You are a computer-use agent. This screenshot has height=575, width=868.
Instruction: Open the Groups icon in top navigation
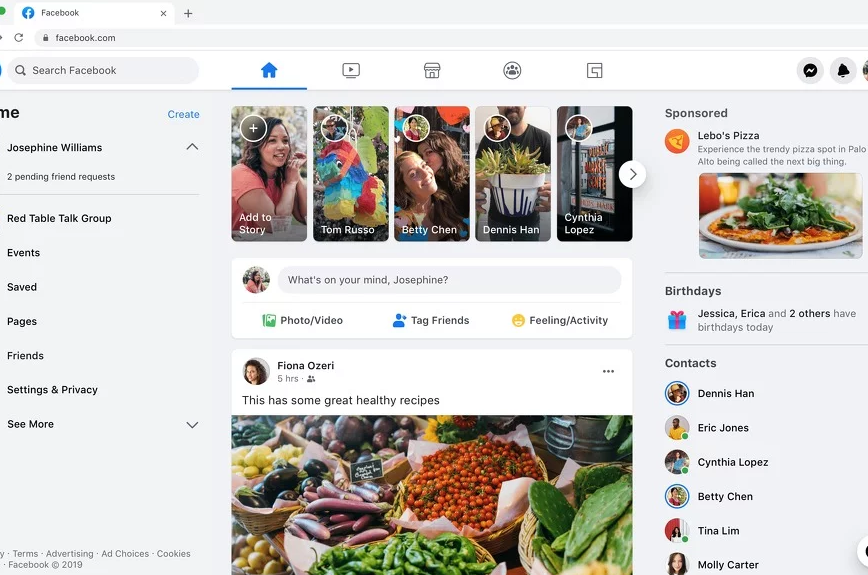pos(512,70)
